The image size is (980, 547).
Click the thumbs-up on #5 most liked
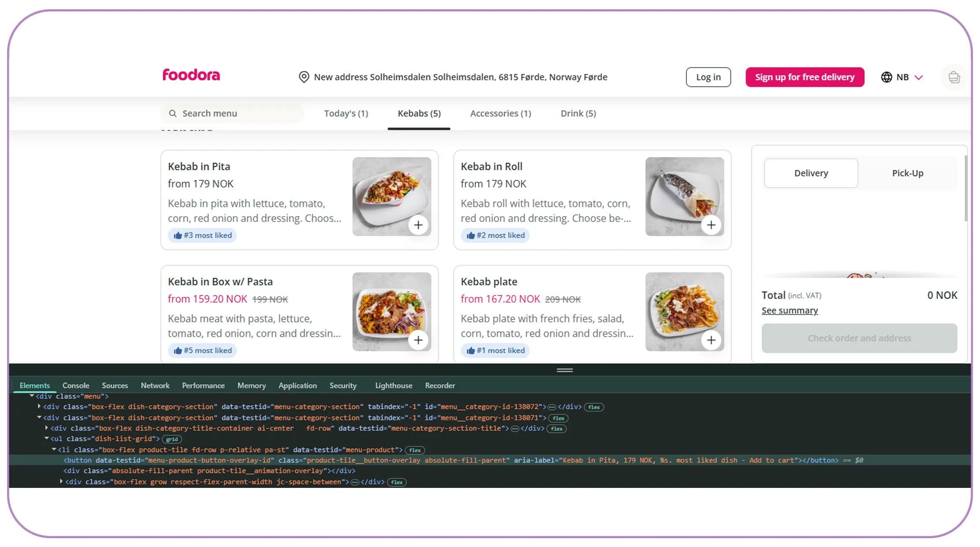[178, 350]
